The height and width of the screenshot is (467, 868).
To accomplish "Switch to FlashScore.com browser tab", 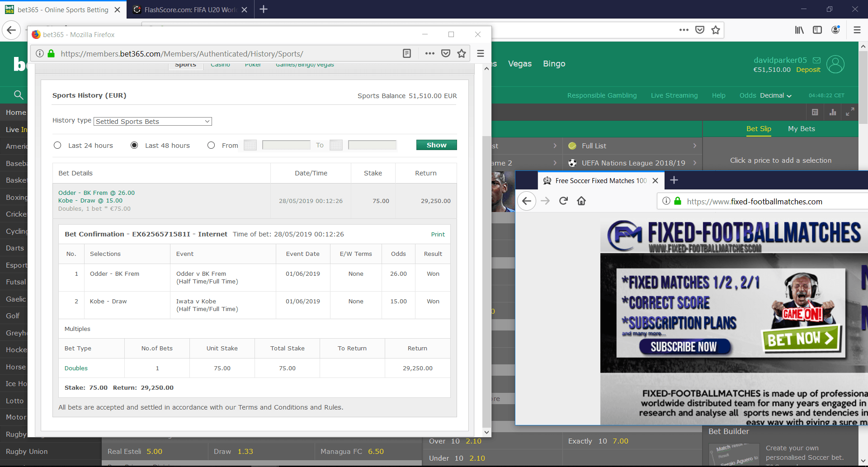I will 190,9.
